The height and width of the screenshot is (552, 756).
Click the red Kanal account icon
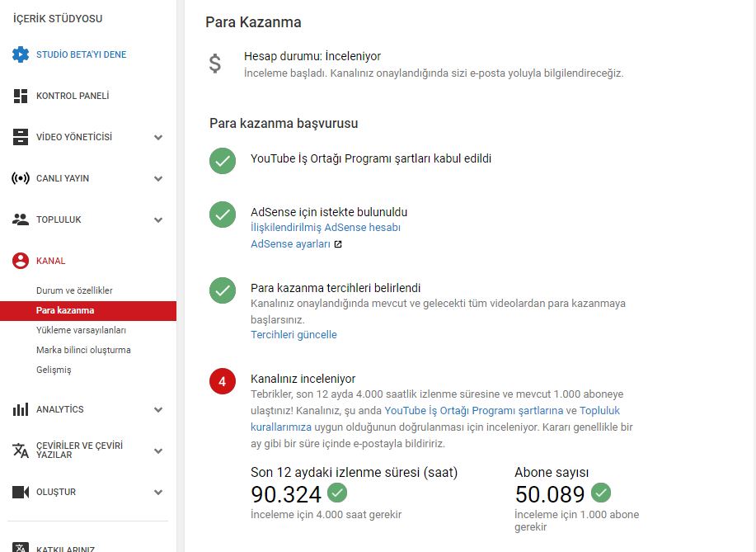[x=21, y=261]
